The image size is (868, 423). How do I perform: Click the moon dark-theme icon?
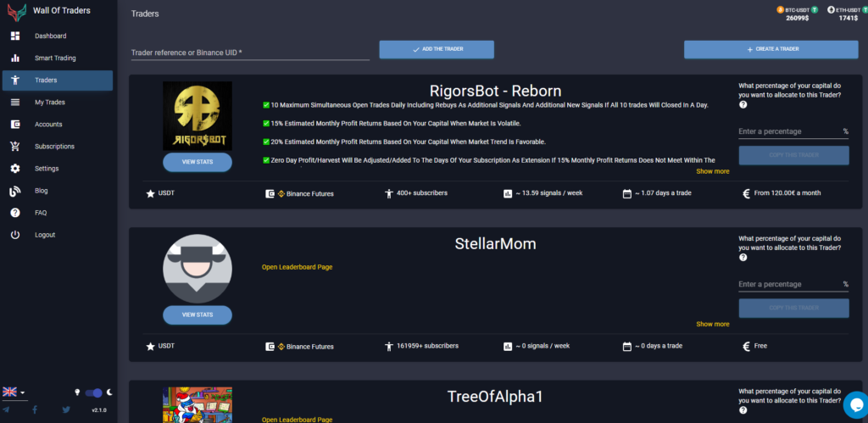click(108, 392)
